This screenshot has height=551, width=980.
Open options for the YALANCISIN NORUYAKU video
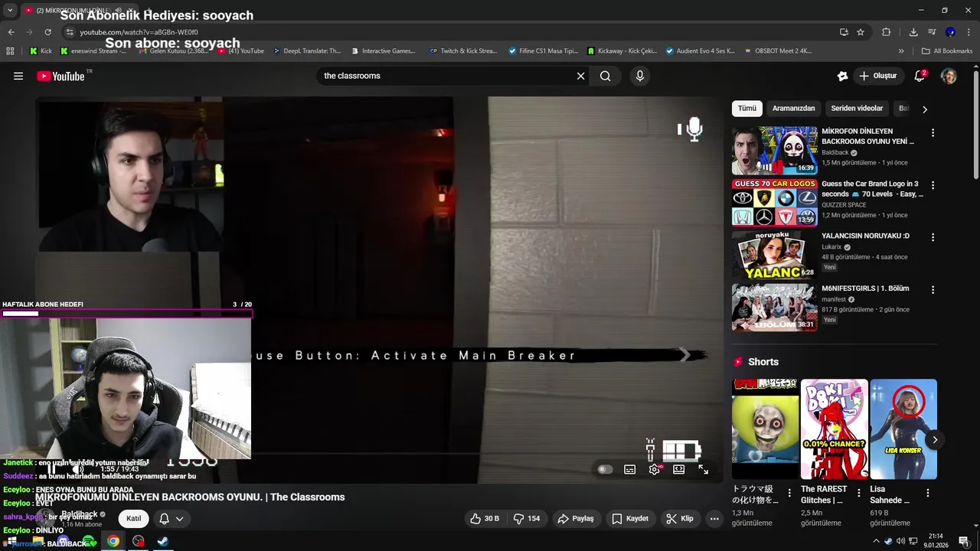tap(933, 237)
